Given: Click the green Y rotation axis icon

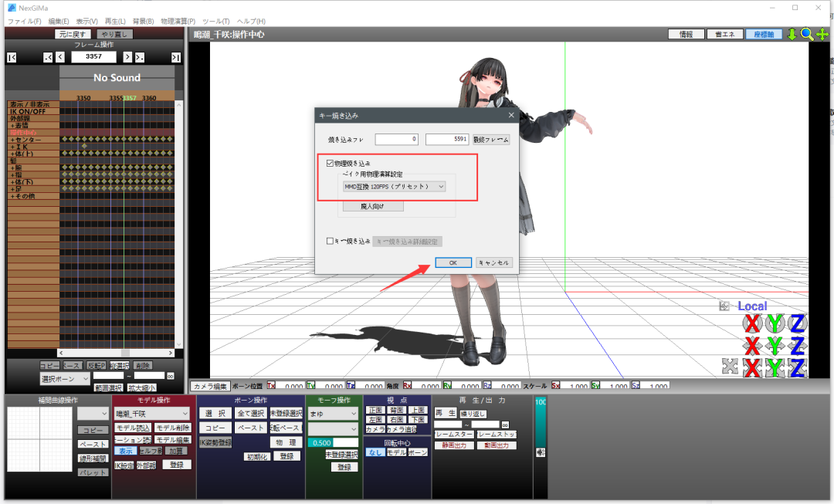Looking at the screenshot, I should pyautogui.click(x=775, y=323).
